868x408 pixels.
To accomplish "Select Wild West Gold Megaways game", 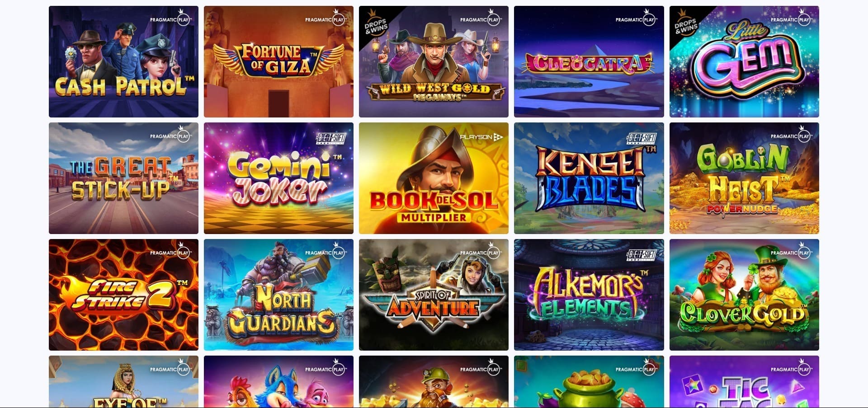I will (x=434, y=61).
